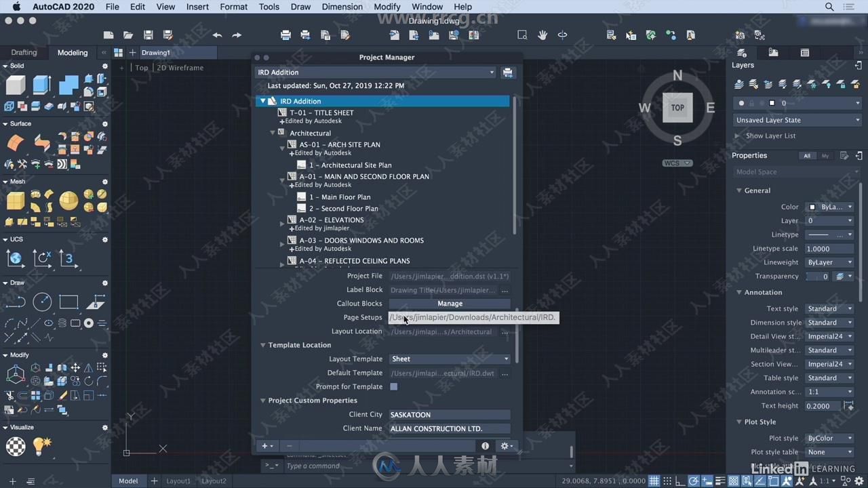Select the Box solid tool
This screenshot has width=868, height=488.
point(16,85)
